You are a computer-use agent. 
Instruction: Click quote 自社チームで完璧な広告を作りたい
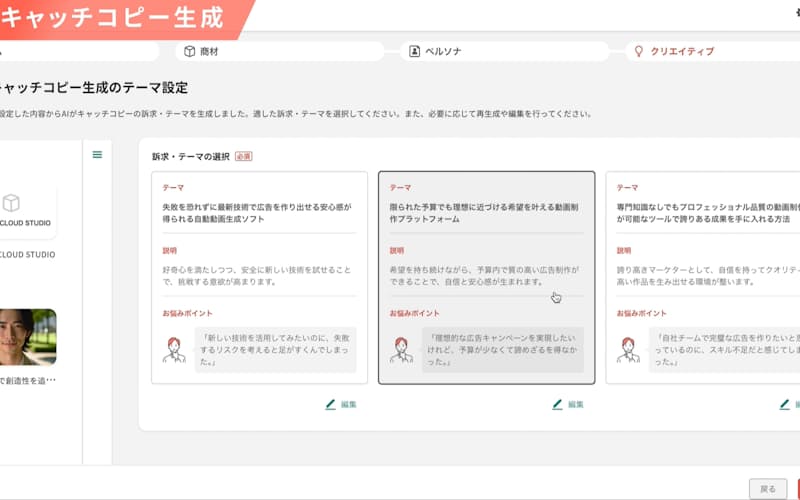(x=724, y=350)
